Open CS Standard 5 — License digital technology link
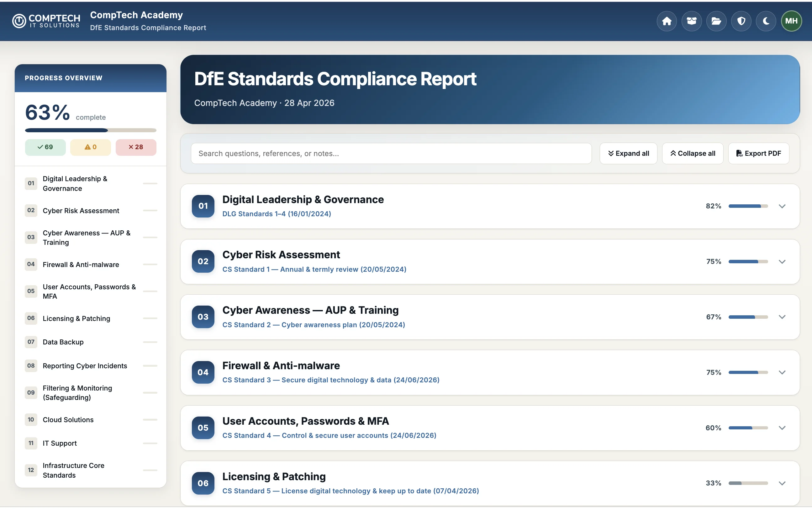Image resolution: width=812 pixels, height=509 pixels. click(x=351, y=491)
